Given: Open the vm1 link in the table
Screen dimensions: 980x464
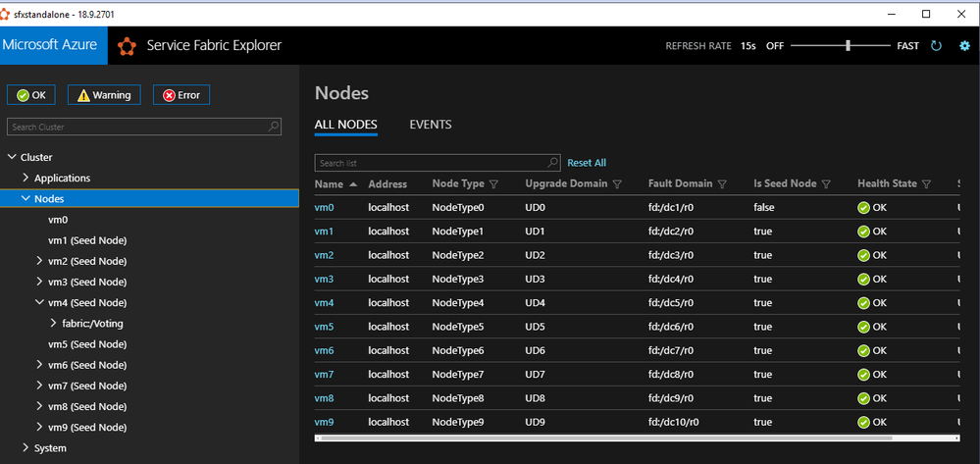Looking at the screenshot, I should click(x=324, y=232).
